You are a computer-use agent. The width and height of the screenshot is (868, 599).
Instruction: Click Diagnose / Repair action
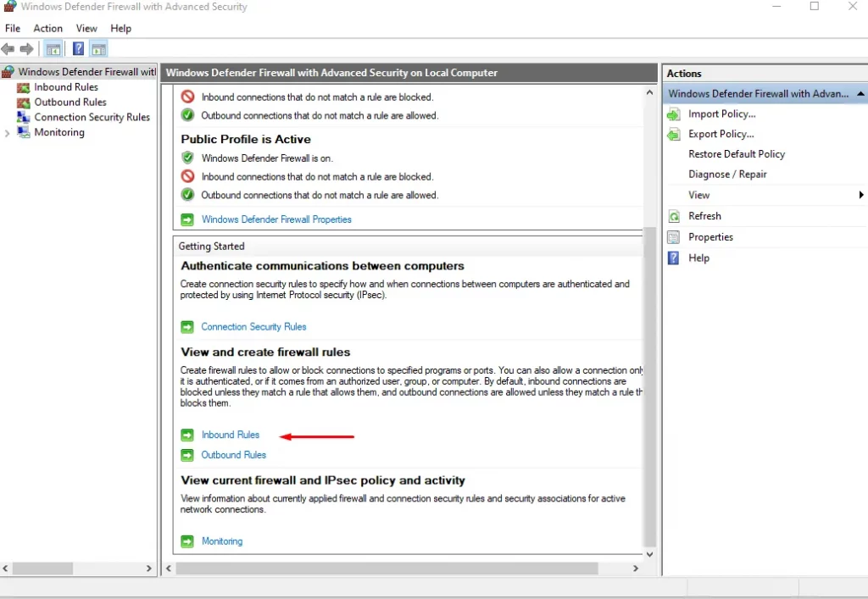727,175
